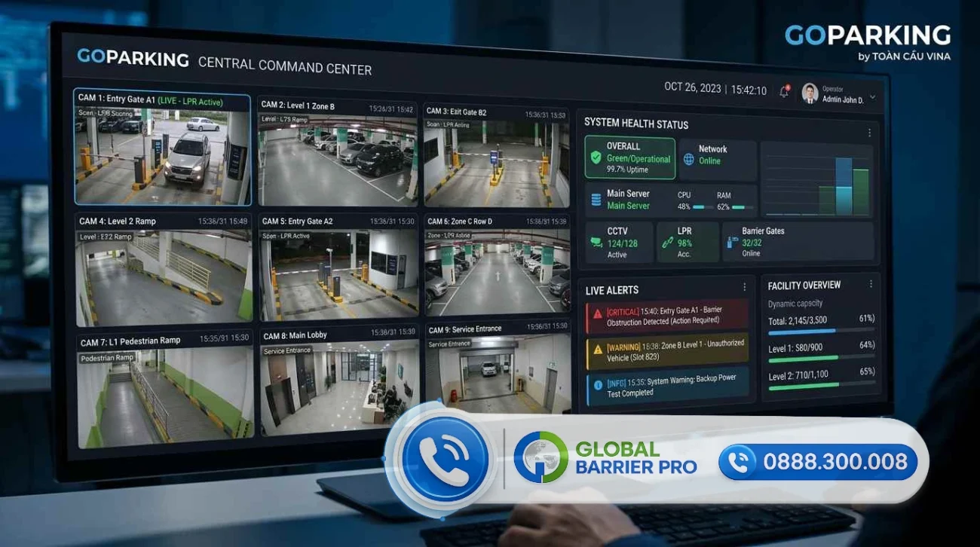Click the "SYSTEM HEALTH STATUS" heading

(636, 124)
